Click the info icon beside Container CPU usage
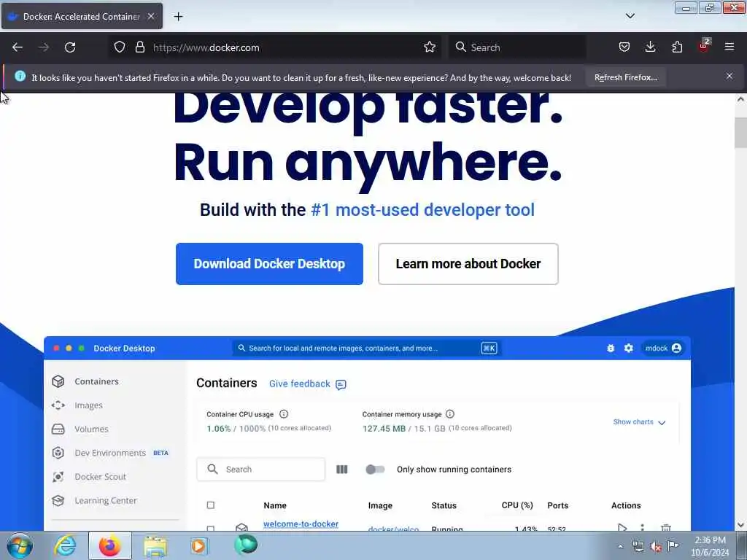This screenshot has height=560, width=747. click(x=284, y=414)
